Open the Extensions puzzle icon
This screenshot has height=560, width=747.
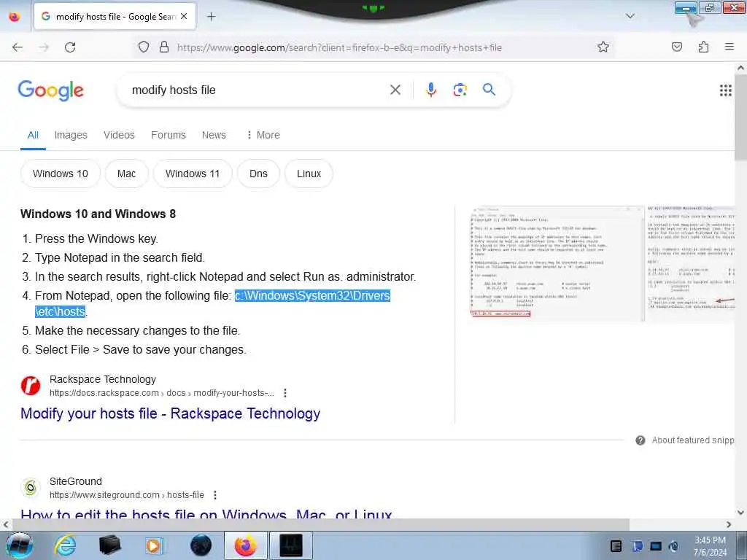point(703,47)
